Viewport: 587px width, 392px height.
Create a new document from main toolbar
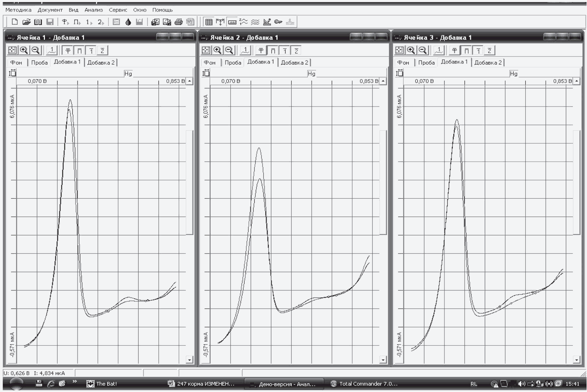click(15, 22)
